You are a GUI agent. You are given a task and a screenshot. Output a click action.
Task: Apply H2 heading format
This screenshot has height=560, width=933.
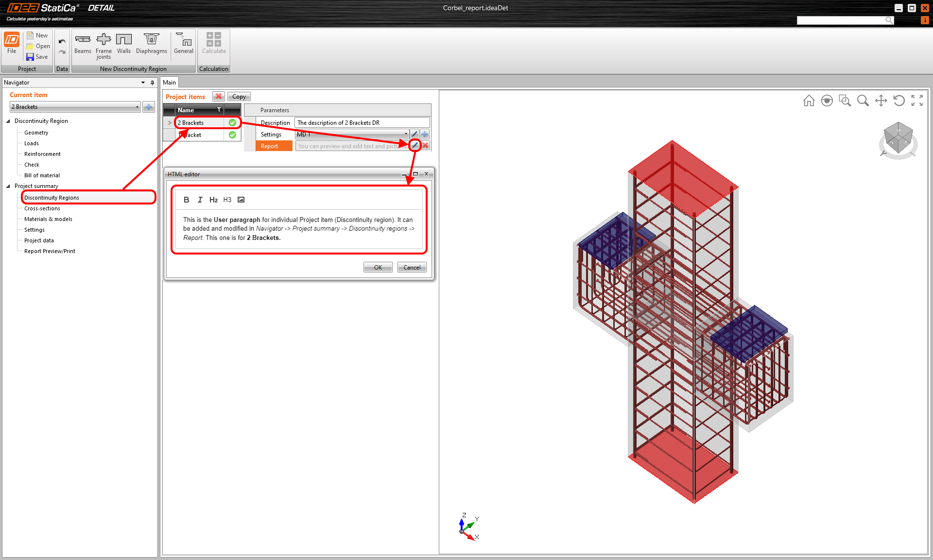[213, 200]
